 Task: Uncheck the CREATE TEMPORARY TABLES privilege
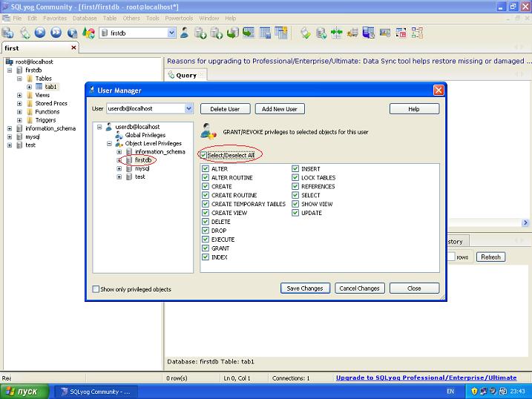[x=206, y=204]
